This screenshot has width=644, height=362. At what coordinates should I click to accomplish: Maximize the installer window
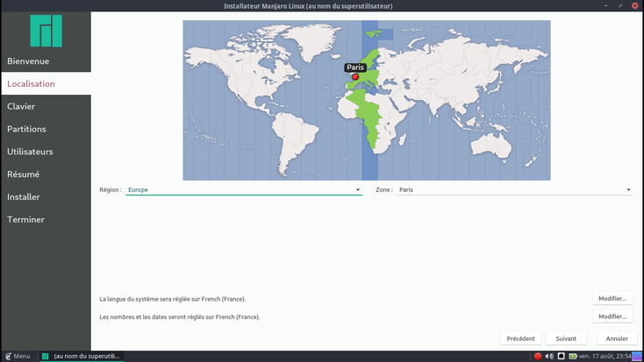pos(620,6)
